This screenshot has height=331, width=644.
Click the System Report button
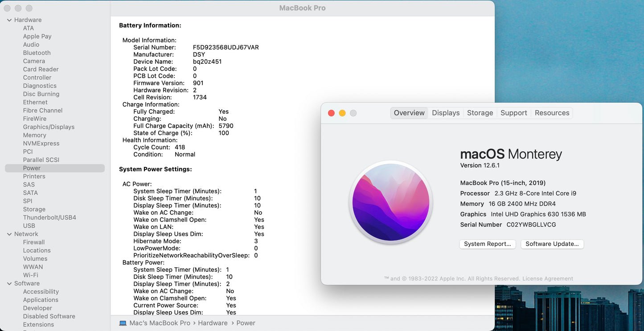point(487,244)
